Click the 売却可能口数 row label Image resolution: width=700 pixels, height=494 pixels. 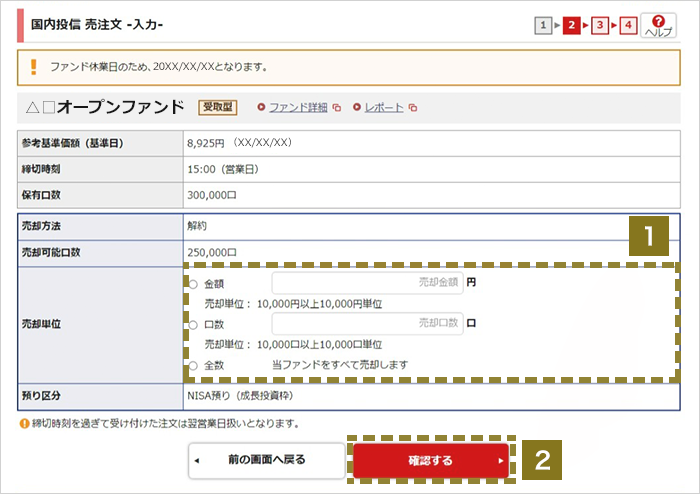pyautogui.click(x=51, y=253)
